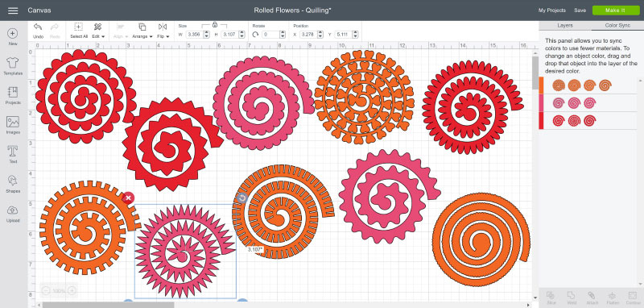The width and height of the screenshot is (644, 308).
Task: Select the Text tool
Action: click(13, 151)
